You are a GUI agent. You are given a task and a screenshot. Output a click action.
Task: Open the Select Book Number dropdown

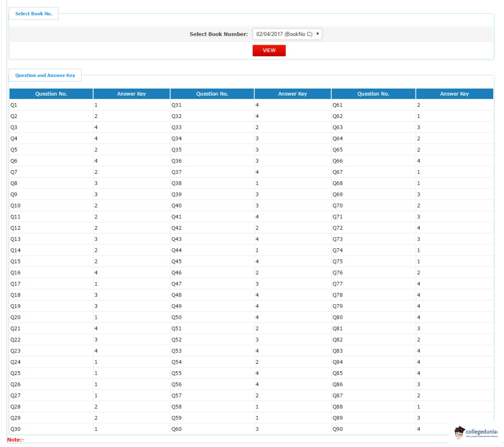(287, 34)
